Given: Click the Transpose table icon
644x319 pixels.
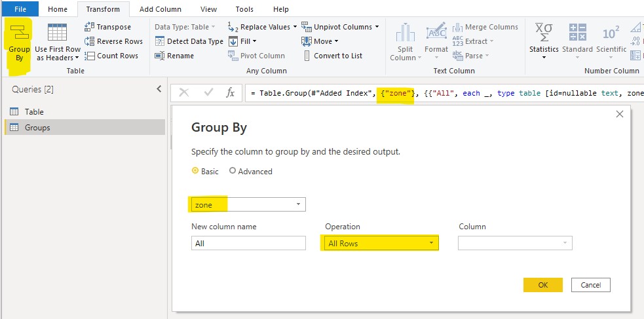Looking at the screenshot, I should click(89, 27).
